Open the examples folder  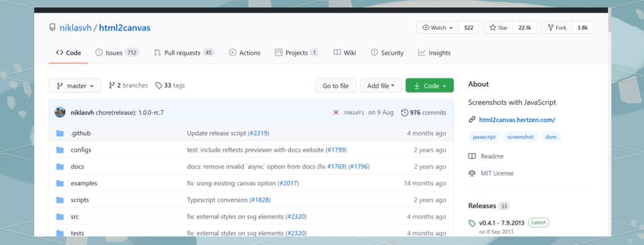click(84, 184)
